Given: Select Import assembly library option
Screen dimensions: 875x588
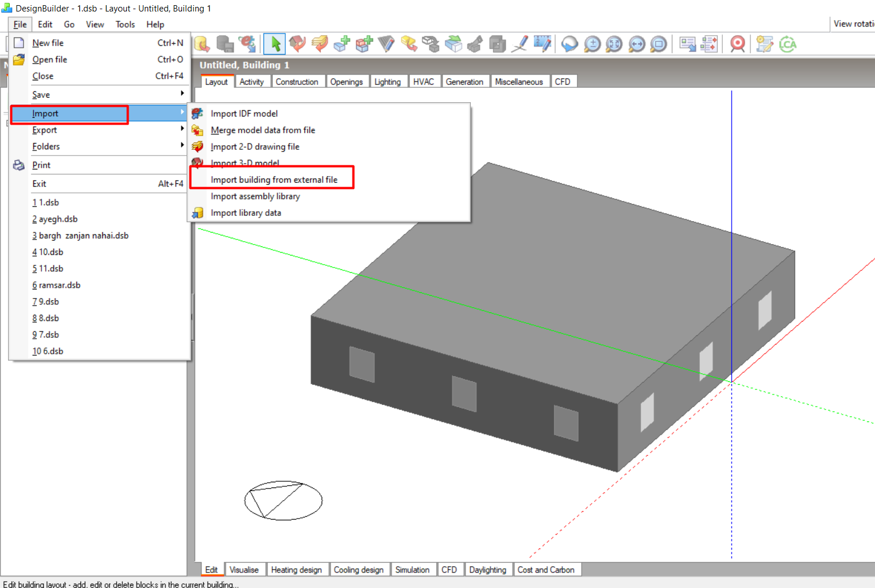Looking at the screenshot, I should click(255, 196).
